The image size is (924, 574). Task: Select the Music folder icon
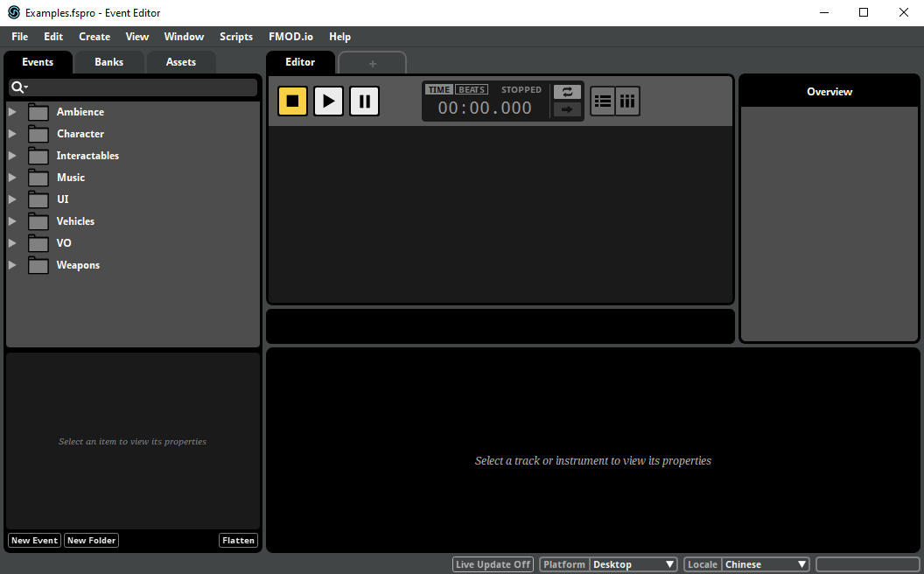[x=38, y=178]
